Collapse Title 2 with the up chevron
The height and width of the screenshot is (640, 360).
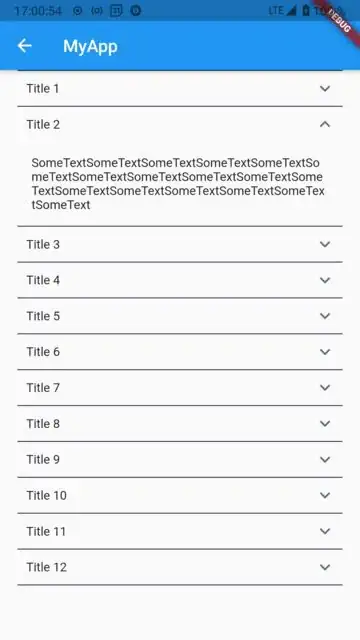(x=324, y=124)
